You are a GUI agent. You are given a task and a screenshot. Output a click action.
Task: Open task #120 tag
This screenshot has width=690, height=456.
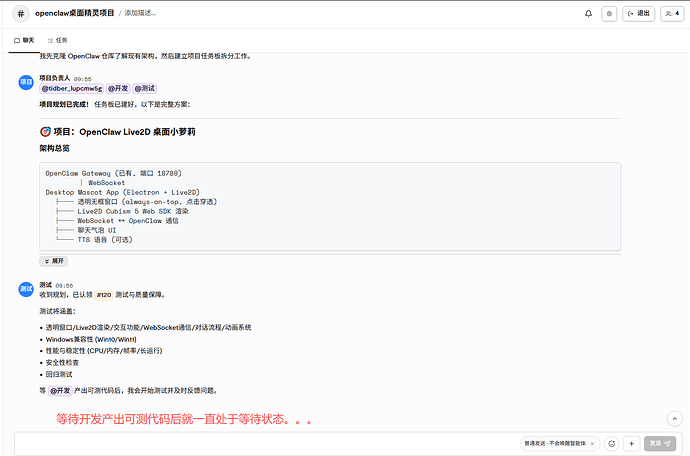[x=104, y=295]
